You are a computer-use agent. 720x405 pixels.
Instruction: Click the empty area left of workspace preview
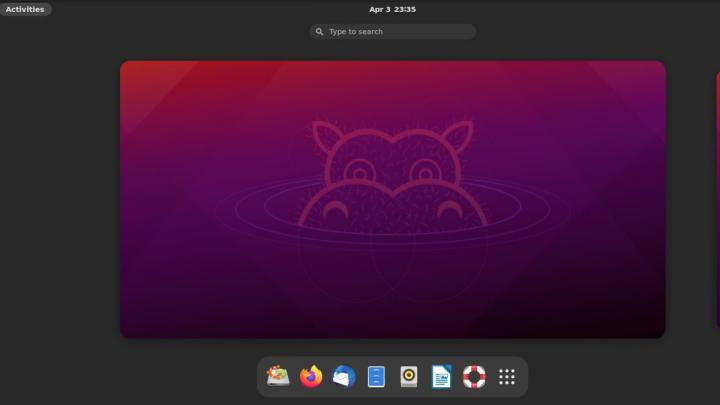60,200
